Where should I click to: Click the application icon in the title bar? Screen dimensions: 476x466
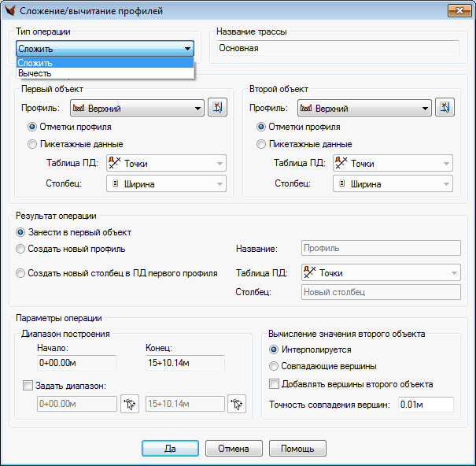pyautogui.click(x=10, y=11)
